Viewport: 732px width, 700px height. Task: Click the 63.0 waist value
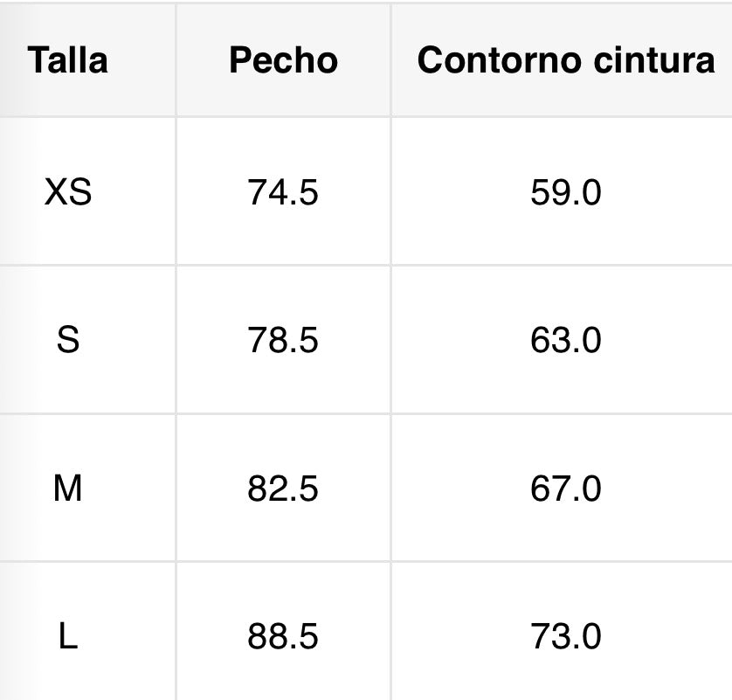565,340
